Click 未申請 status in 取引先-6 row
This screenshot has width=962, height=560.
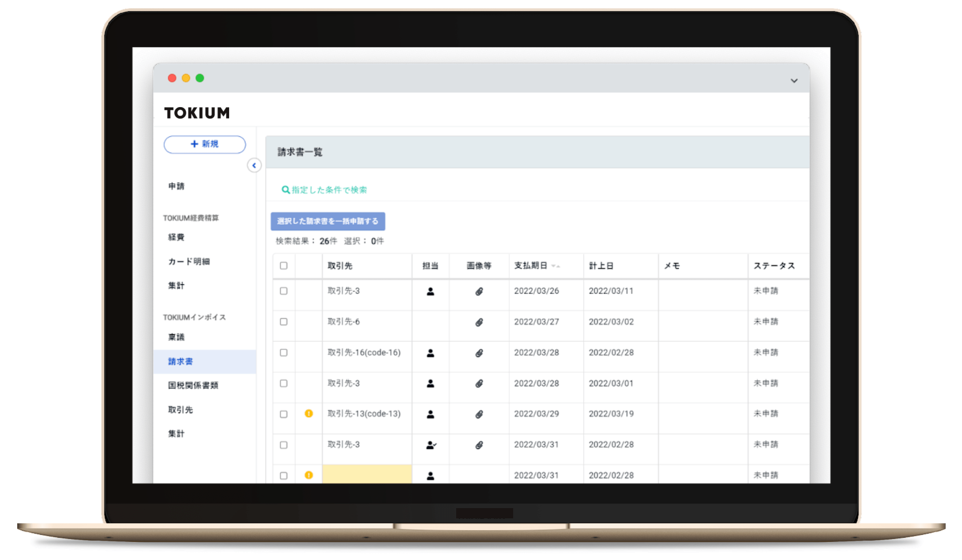765,321
